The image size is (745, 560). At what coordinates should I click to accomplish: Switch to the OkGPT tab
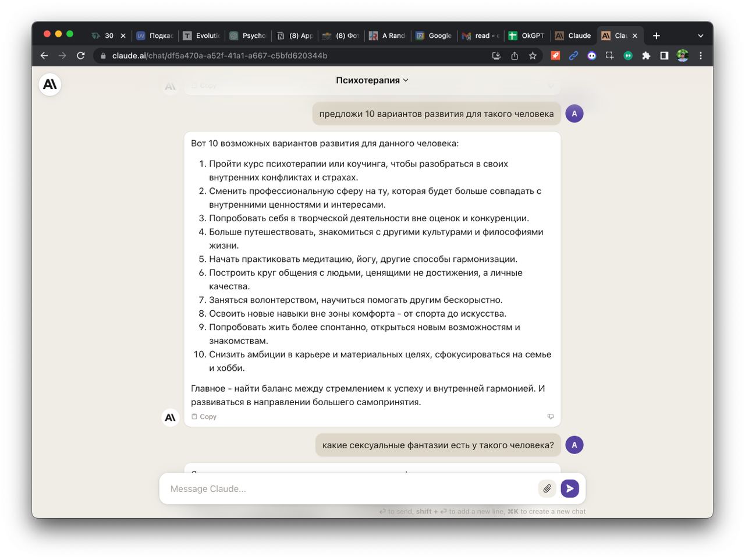click(x=527, y=36)
